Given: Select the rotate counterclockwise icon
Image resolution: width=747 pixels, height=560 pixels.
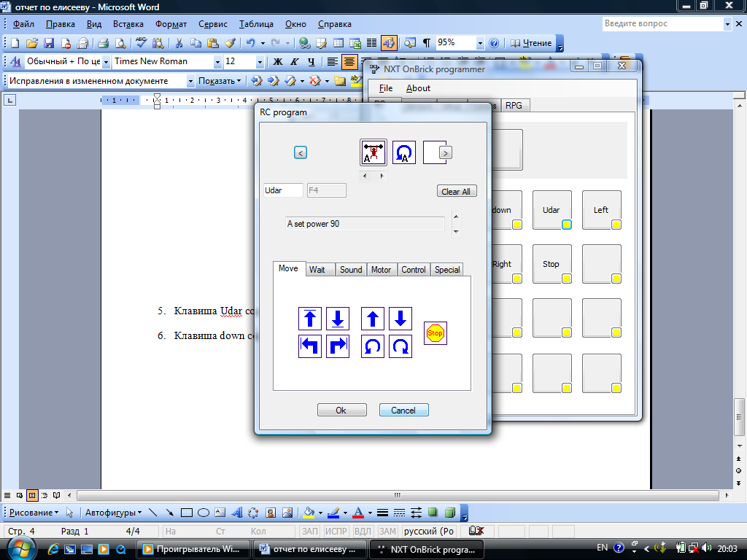Looking at the screenshot, I should click(x=373, y=346).
